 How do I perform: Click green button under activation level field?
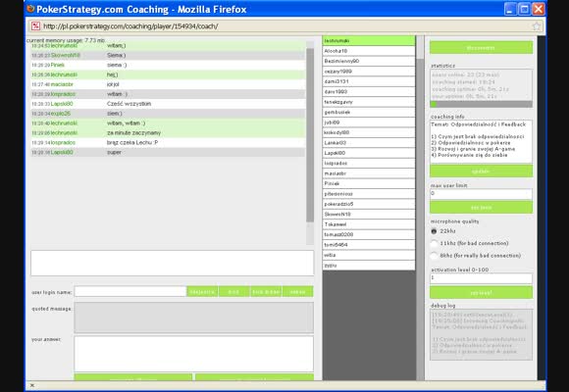481,292
